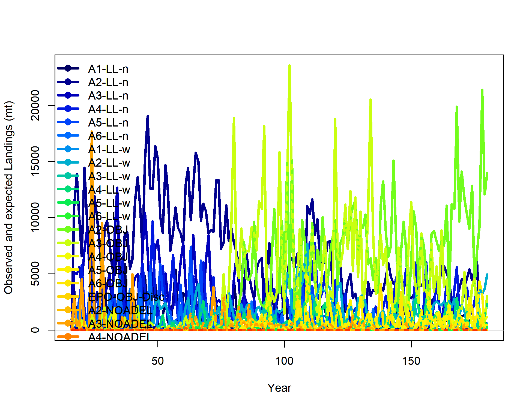This screenshot has width=532, height=409.
Task: Click the A3-LL-n legend label
Action: tap(108, 96)
